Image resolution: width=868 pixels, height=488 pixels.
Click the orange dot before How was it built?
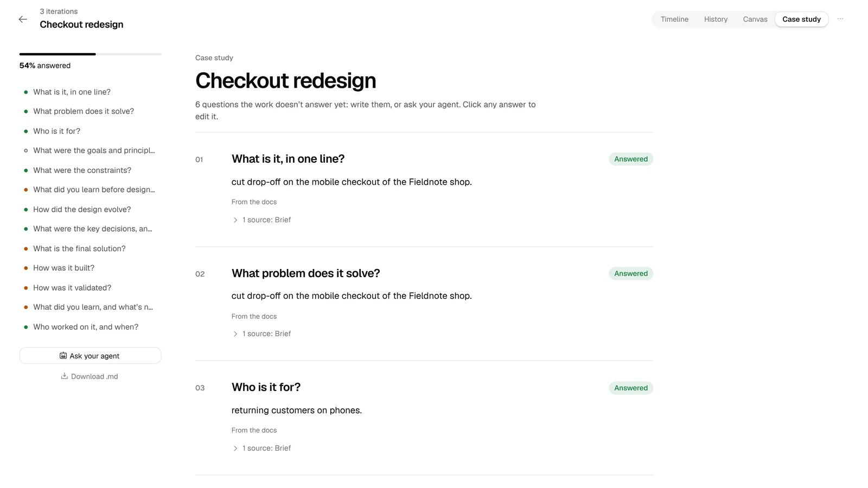click(x=26, y=268)
